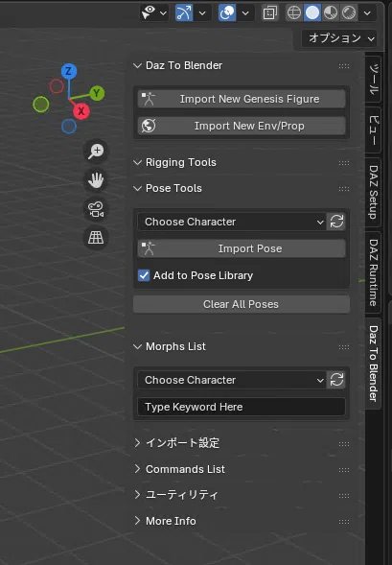Click drag handle dots of Daz To Blender panel
Viewport: 392px width, 565px height.
[x=344, y=66]
